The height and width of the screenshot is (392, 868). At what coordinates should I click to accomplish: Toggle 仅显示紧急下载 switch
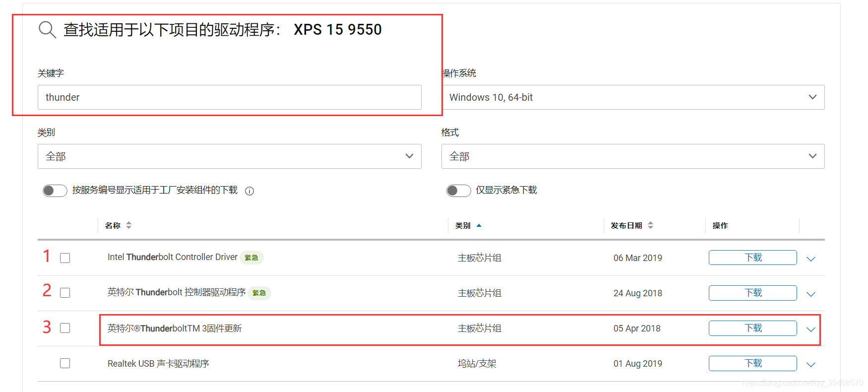(x=458, y=191)
